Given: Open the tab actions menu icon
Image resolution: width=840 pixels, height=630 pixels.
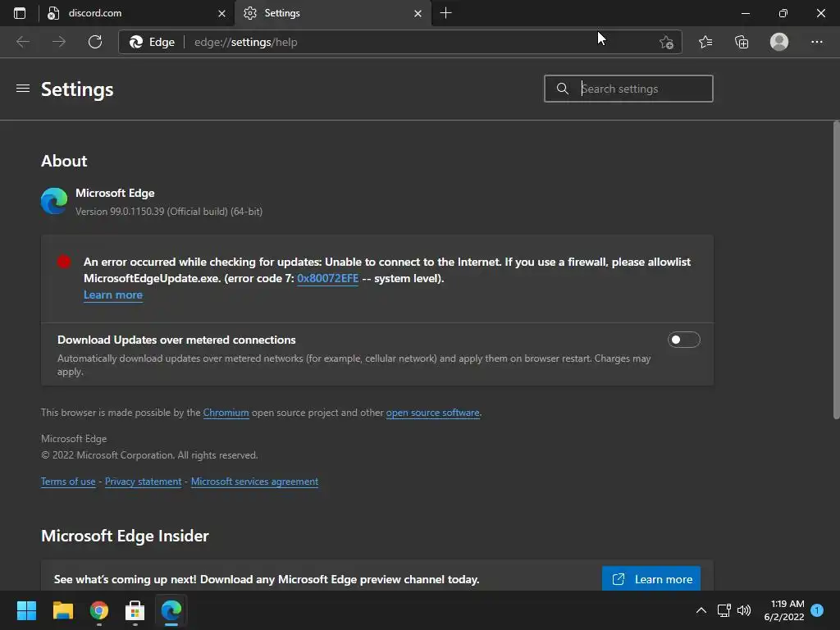Looking at the screenshot, I should pyautogui.click(x=20, y=13).
